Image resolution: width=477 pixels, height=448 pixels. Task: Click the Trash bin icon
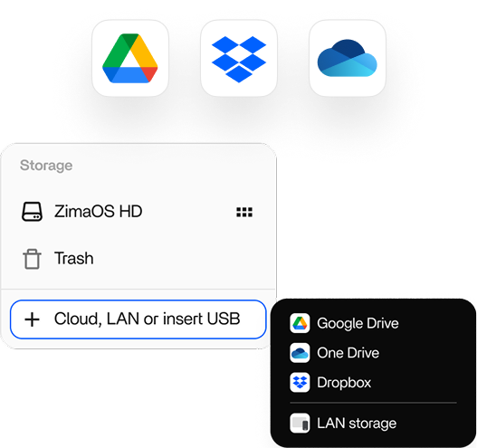(32, 259)
